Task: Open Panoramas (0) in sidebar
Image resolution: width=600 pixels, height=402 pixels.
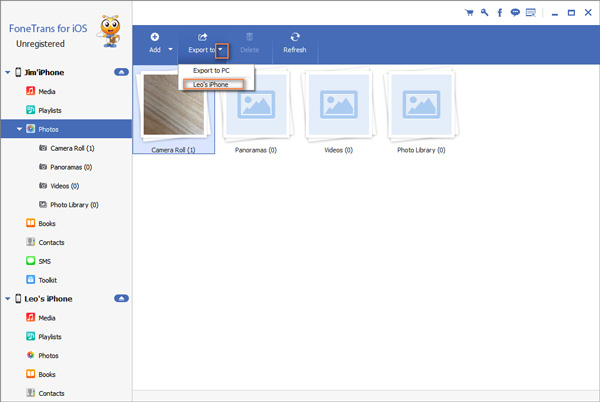Action: [65, 167]
